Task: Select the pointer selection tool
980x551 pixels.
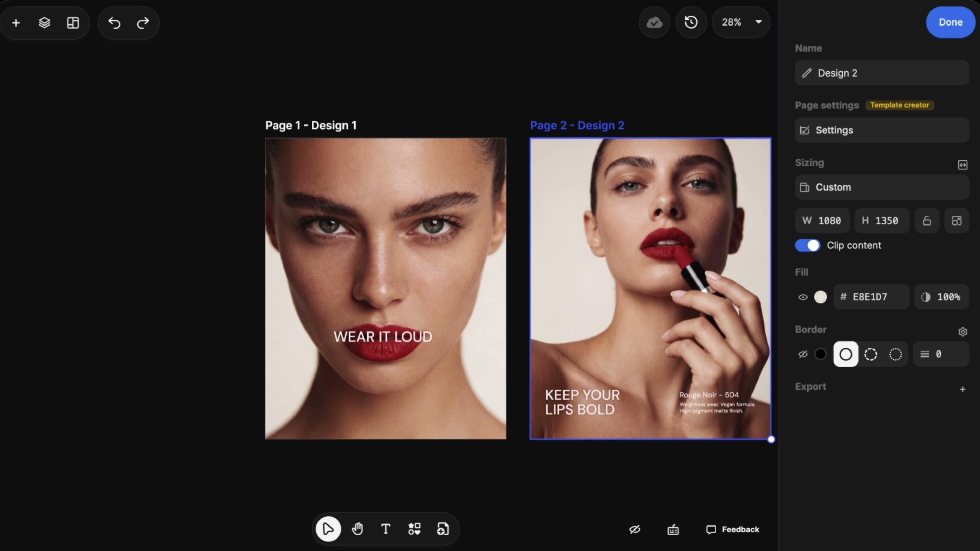Action: coord(328,529)
